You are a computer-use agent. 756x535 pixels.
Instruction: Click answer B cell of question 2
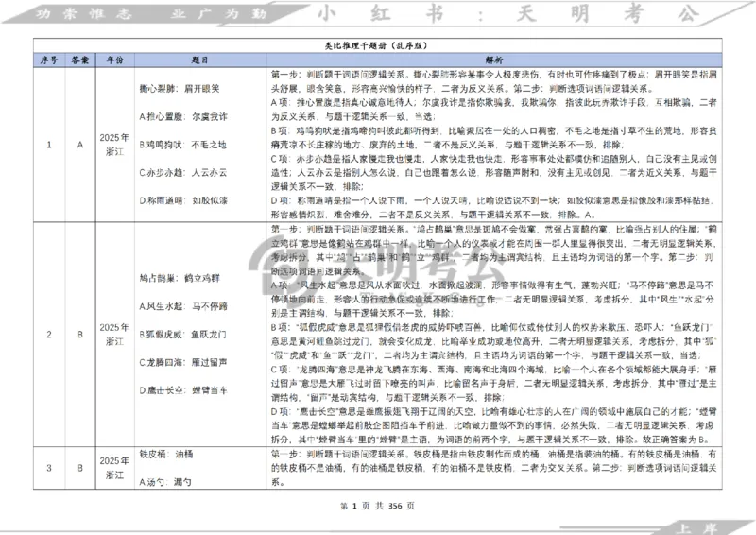[80, 335]
